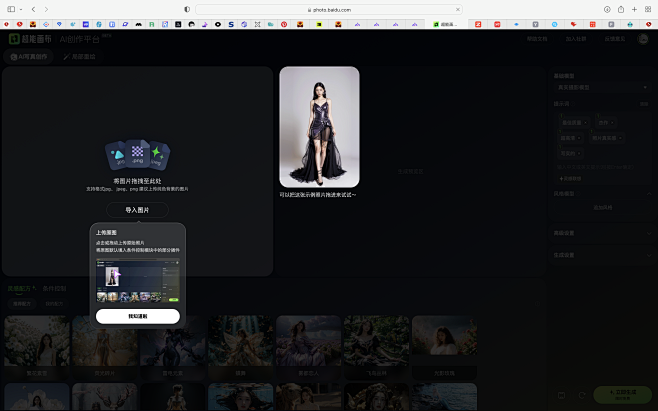The image size is (658, 411).
Task: Click the 导入图片 button
Action: pos(137,210)
